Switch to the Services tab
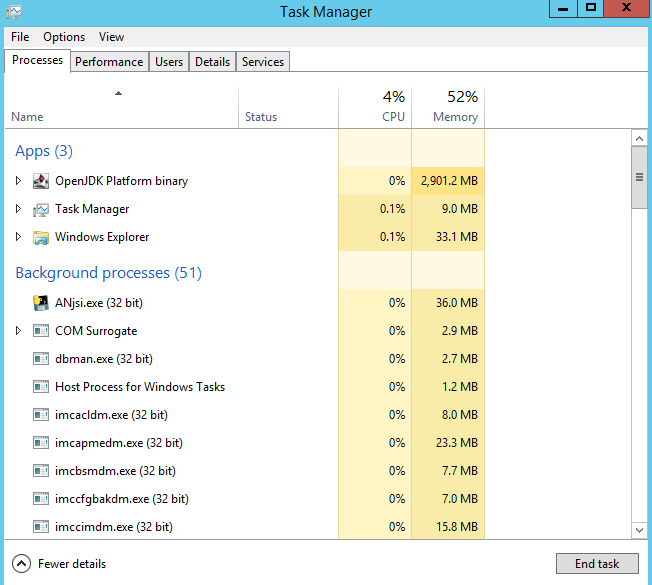652x585 pixels. (x=263, y=62)
